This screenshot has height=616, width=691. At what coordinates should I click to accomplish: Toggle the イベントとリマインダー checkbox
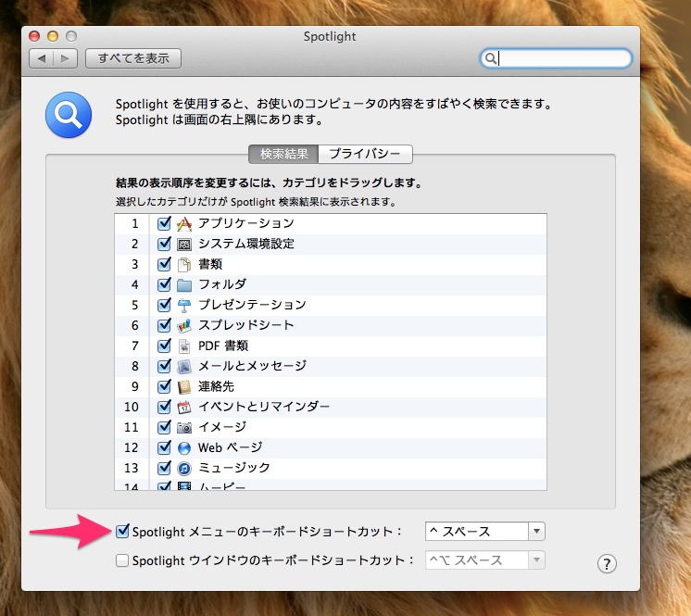tap(164, 407)
